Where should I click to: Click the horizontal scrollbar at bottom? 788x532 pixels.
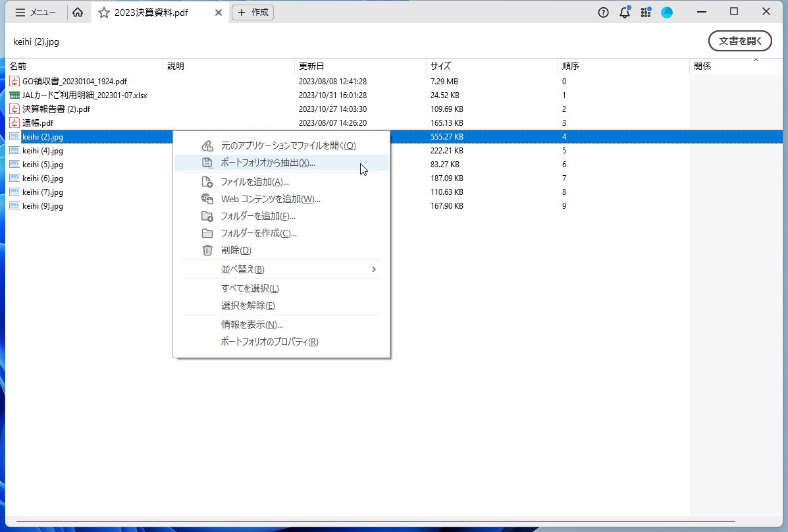(x=376, y=521)
